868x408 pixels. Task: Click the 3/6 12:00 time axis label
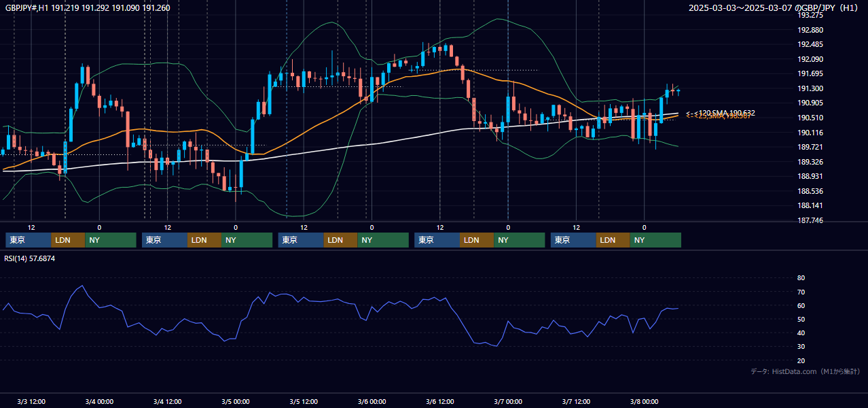pos(440,401)
